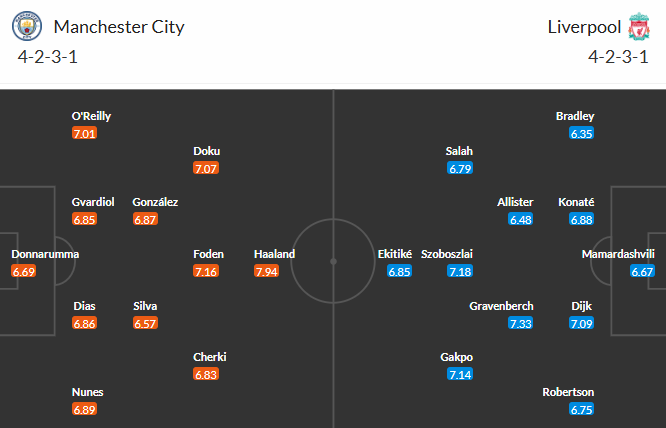
Task: Click Gravenberch's 7.33 rating badge
Action: (x=520, y=323)
